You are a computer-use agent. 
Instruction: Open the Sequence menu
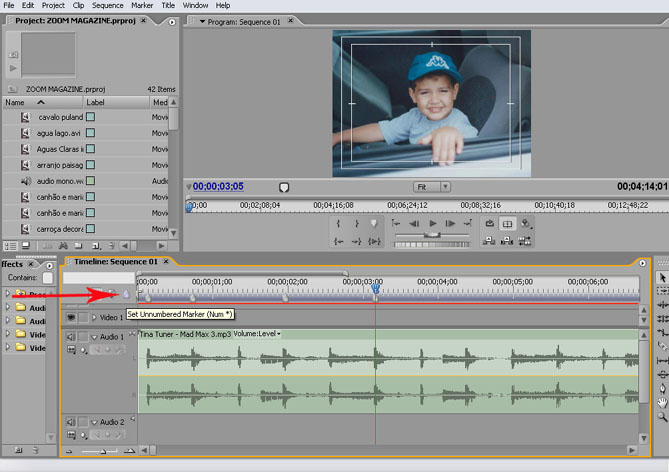click(108, 5)
